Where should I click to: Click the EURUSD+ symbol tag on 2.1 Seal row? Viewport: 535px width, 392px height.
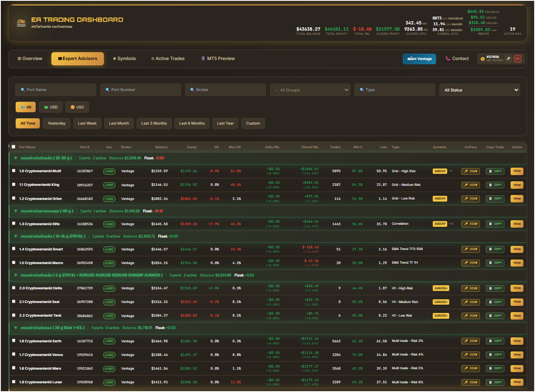[441, 302]
